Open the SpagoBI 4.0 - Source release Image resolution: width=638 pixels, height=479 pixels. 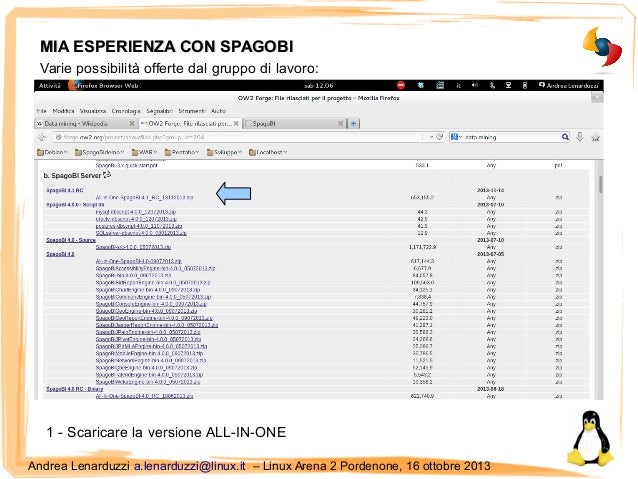pos(71,240)
